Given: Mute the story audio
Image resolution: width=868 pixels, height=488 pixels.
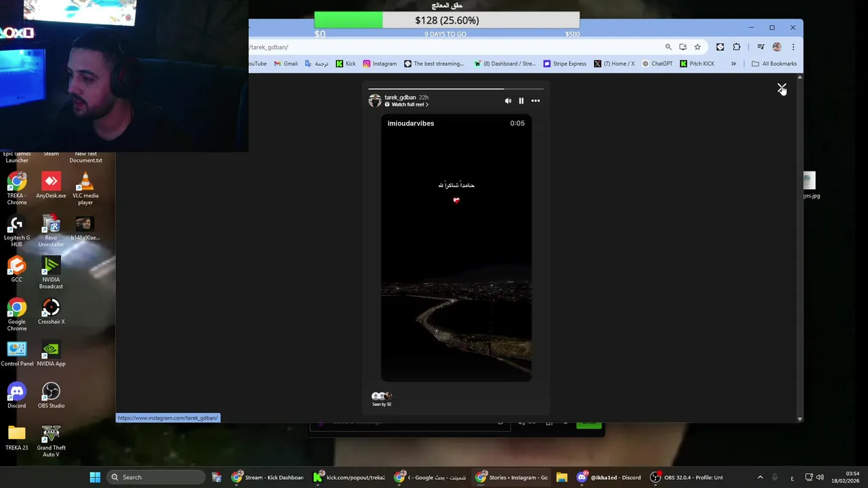Looking at the screenshot, I should point(508,101).
